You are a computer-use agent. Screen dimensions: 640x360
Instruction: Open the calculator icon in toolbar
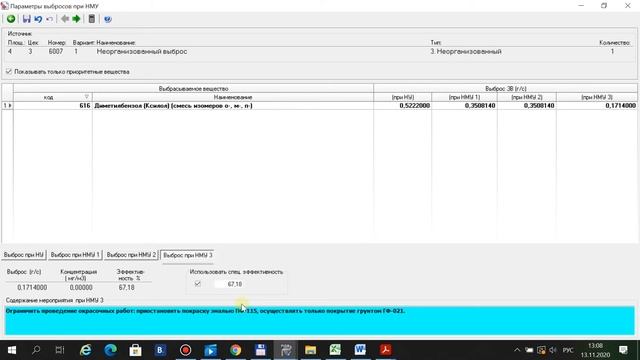click(x=92, y=19)
